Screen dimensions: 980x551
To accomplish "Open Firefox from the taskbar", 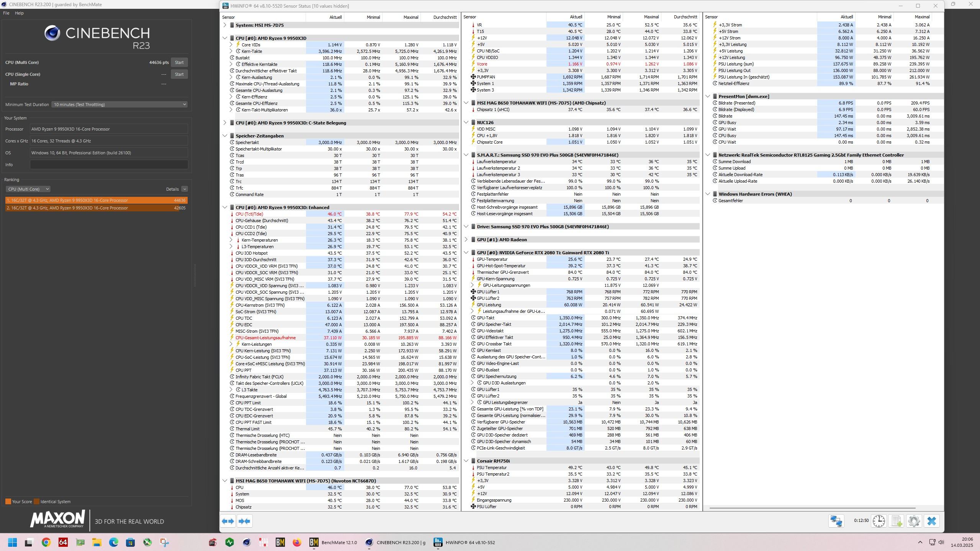I will click(297, 542).
